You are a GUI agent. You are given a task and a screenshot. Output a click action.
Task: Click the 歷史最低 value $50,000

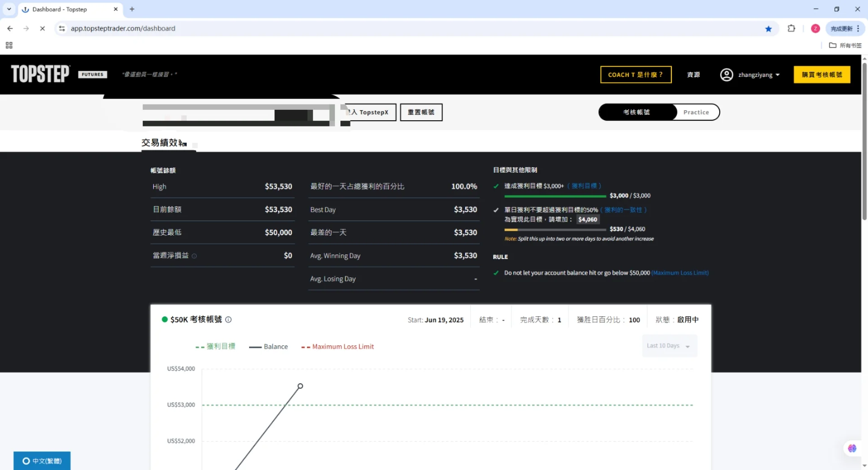click(278, 232)
